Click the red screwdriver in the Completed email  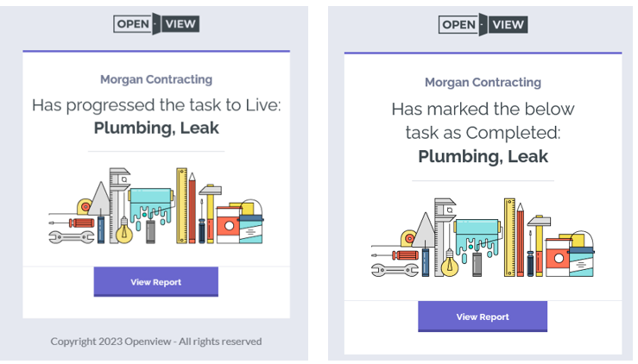click(405, 255)
